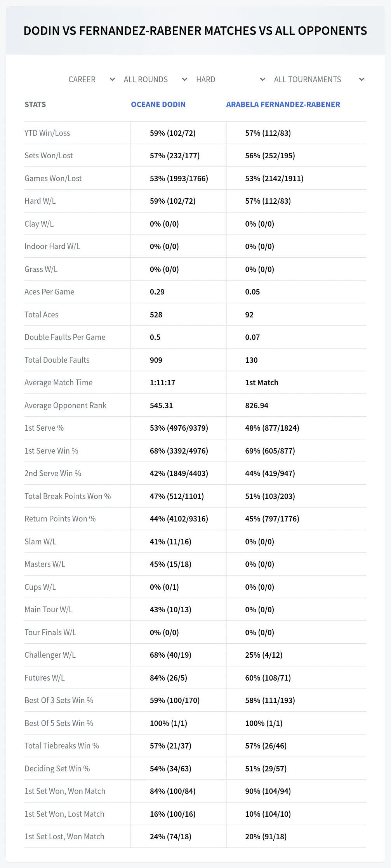This screenshot has width=391, height=868.
Task: Click Dodin's Total Aces value 528
Action: pos(156,315)
